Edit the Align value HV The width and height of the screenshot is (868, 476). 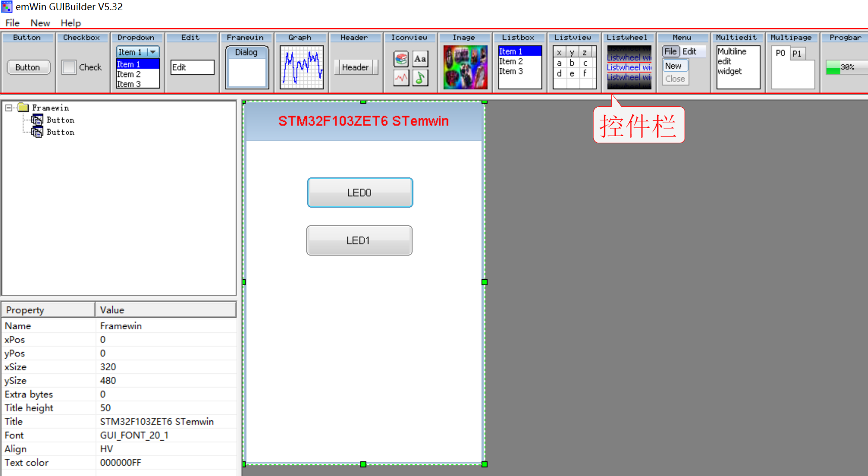[166, 449]
